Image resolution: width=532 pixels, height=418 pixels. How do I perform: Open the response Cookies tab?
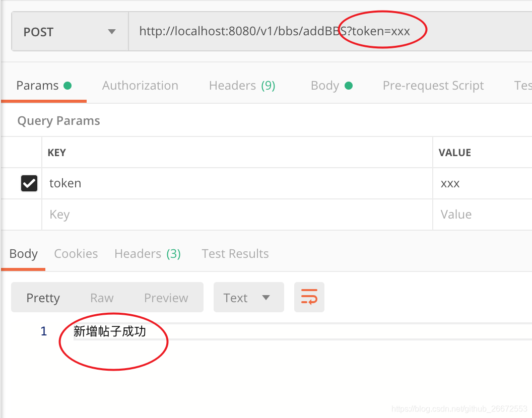click(76, 253)
